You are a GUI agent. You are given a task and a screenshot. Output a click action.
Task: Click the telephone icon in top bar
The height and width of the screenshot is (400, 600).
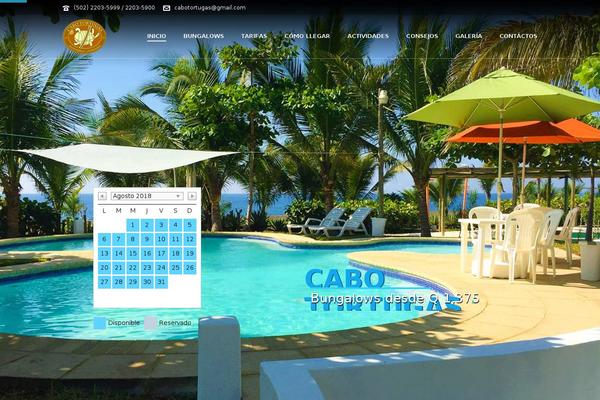tap(66, 8)
